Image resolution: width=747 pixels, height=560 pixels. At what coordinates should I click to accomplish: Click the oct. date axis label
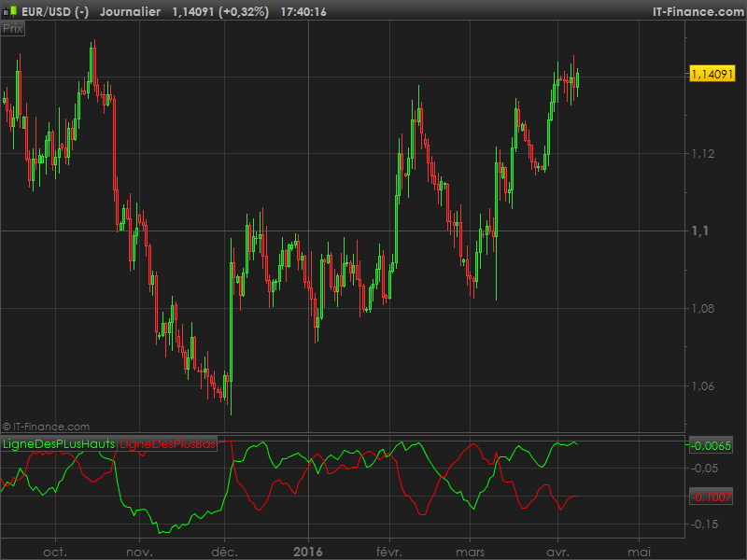tap(55, 552)
